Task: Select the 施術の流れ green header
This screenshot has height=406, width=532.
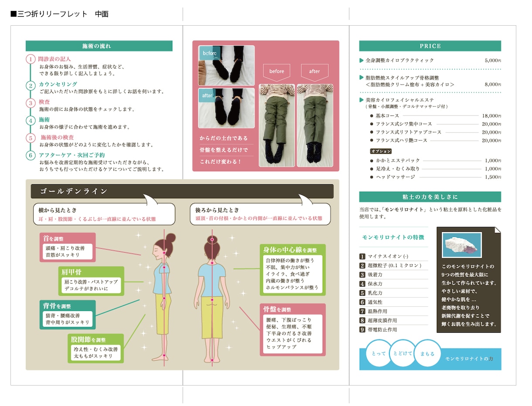Action: tap(99, 46)
